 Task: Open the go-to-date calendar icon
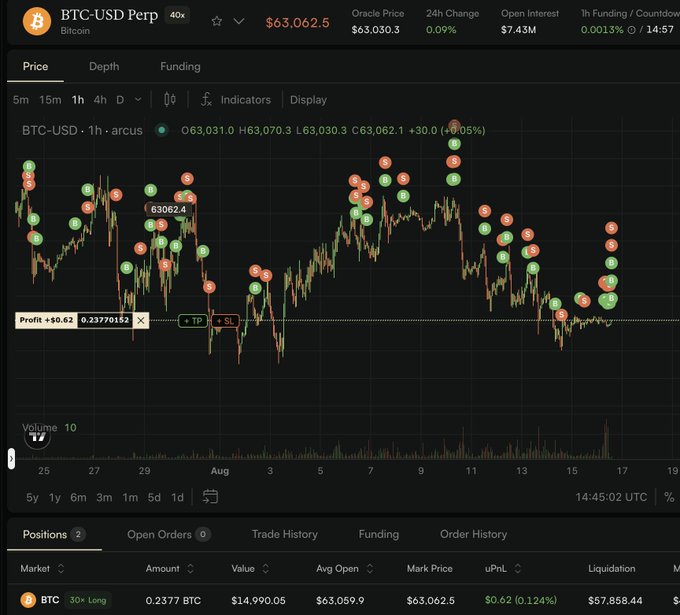click(210, 497)
